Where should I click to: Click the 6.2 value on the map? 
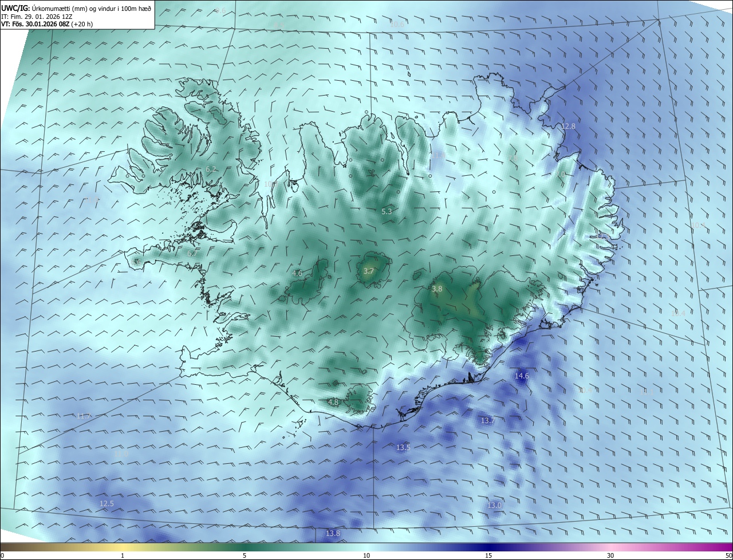coord(211,169)
